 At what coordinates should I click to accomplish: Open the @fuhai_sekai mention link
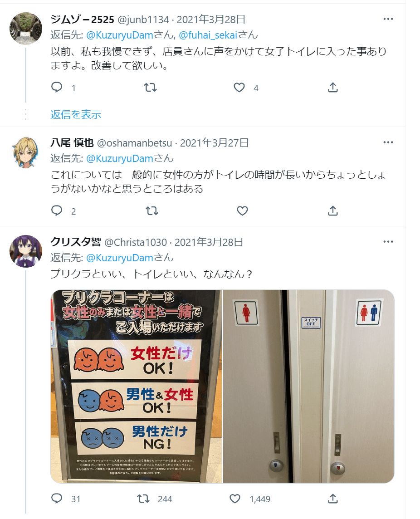208,35
